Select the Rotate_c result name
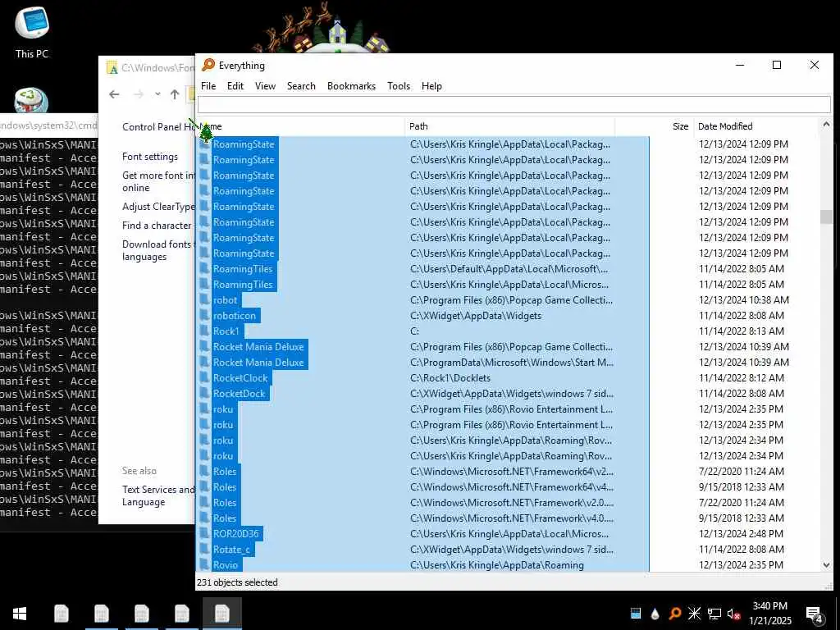 231,549
